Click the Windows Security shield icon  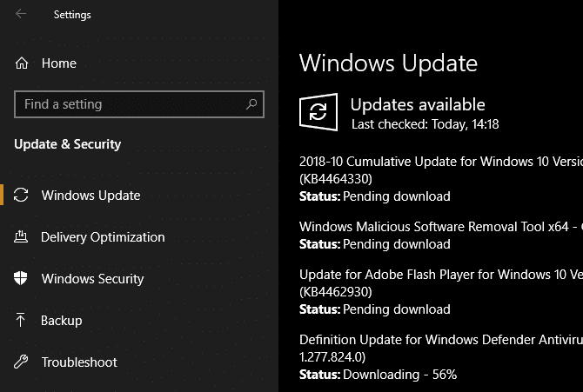tap(21, 278)
